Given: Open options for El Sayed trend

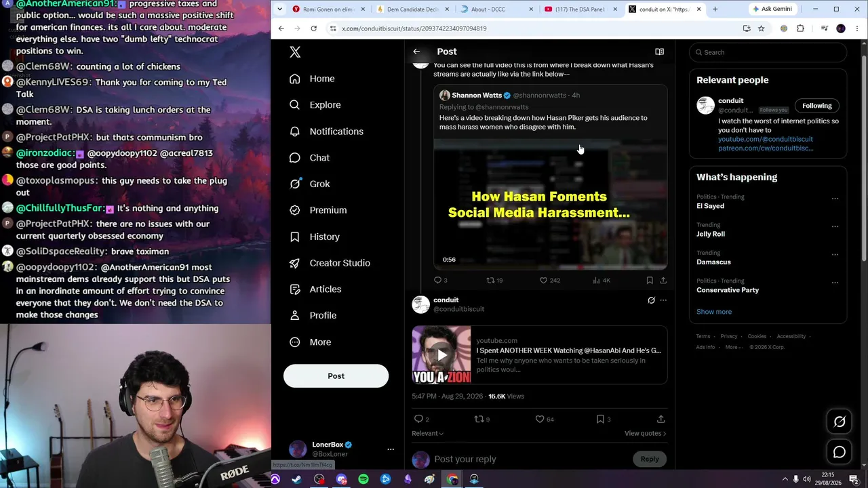Looking at the screenshot, I should click(835, 199).
